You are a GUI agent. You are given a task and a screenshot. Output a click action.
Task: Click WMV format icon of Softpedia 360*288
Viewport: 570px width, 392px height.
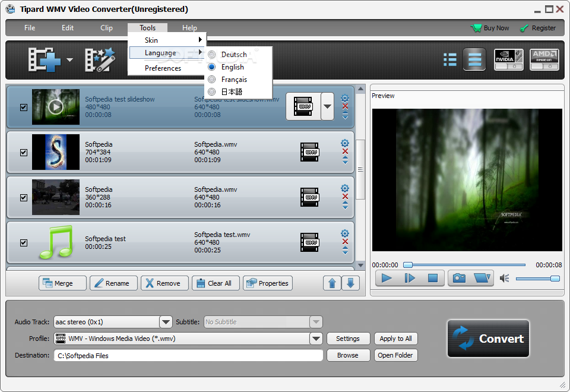tap(310, 197)
